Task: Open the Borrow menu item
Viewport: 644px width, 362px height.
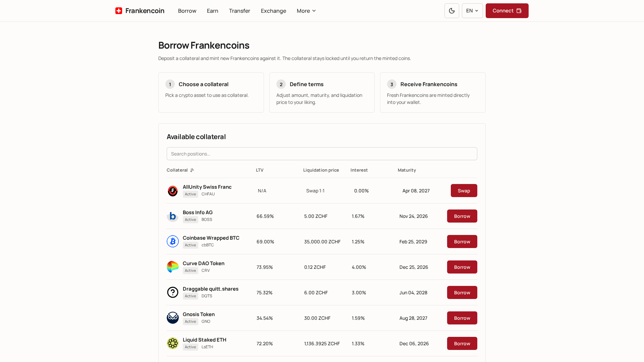Action: [x=187, y=11]
